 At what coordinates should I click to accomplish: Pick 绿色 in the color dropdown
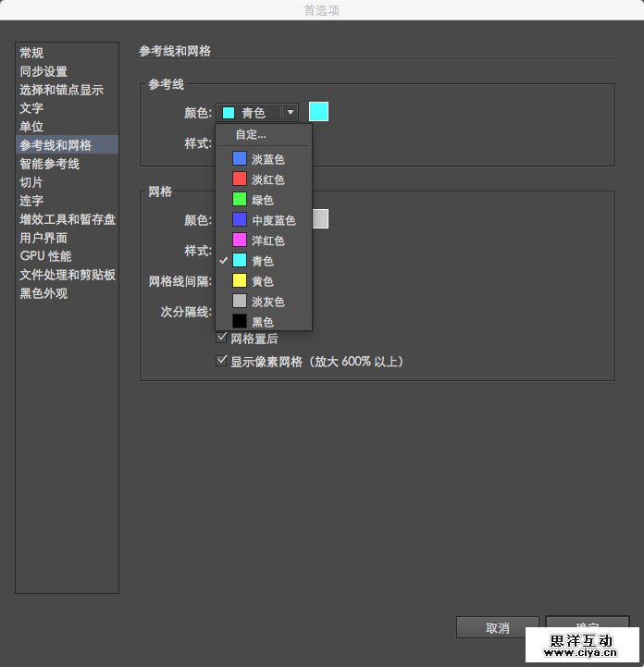(262, 200)
